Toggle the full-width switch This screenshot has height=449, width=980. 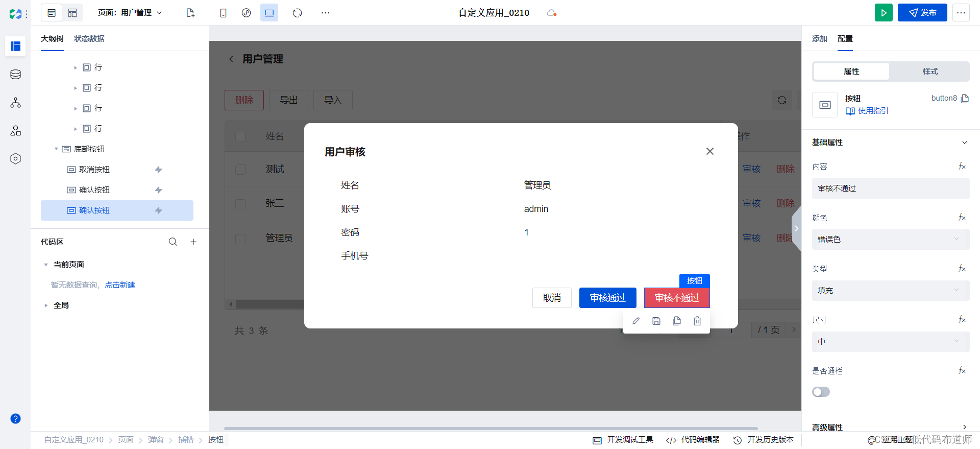coord(821,392)
